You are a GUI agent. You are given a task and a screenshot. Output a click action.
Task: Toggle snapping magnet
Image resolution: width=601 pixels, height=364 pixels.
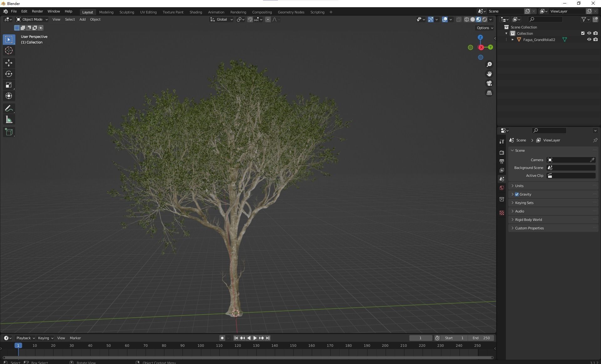click(x=250, y=19)
